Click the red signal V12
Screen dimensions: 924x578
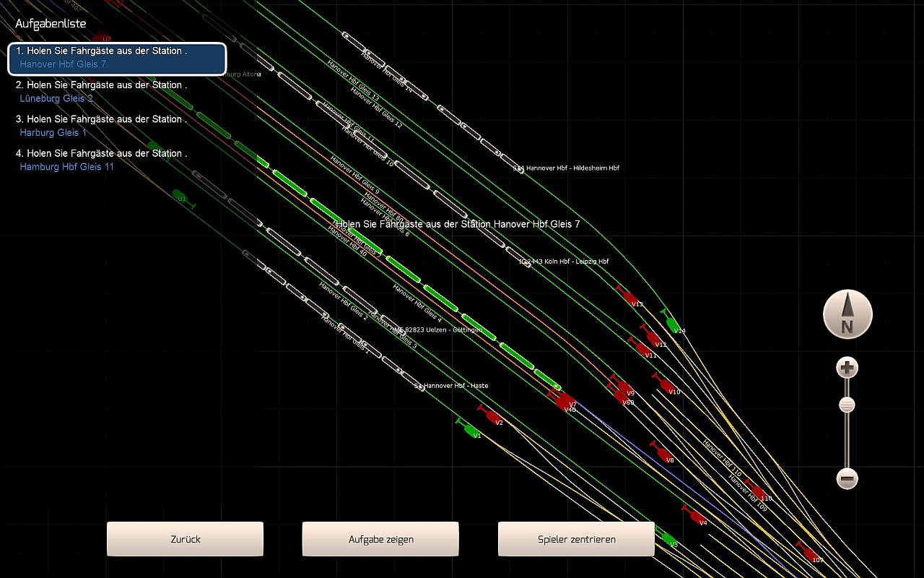pyautogui.click(x=652, y=337)
